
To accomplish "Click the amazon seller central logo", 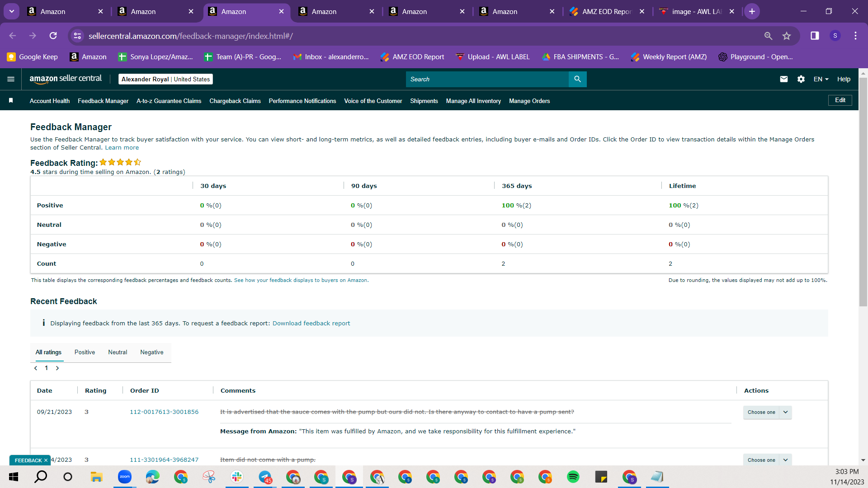I will (x=66, y=79).
